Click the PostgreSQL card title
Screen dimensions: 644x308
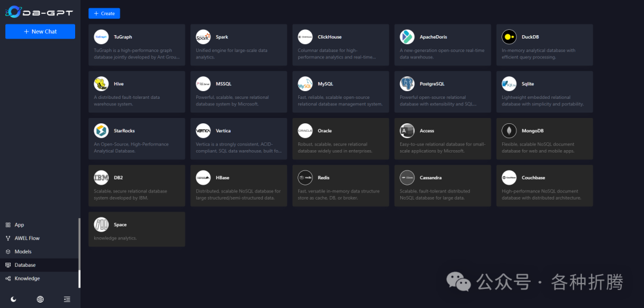click(x=432, y=83)
